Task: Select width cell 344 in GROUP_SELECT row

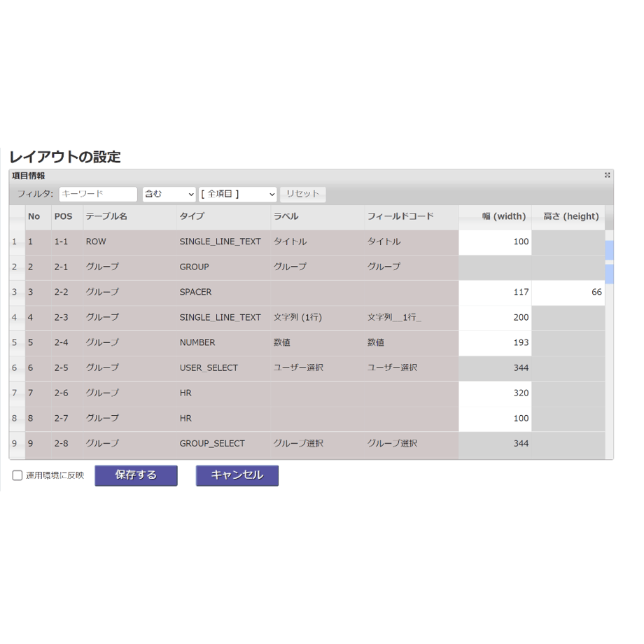Action: click(x=495, y=444)
